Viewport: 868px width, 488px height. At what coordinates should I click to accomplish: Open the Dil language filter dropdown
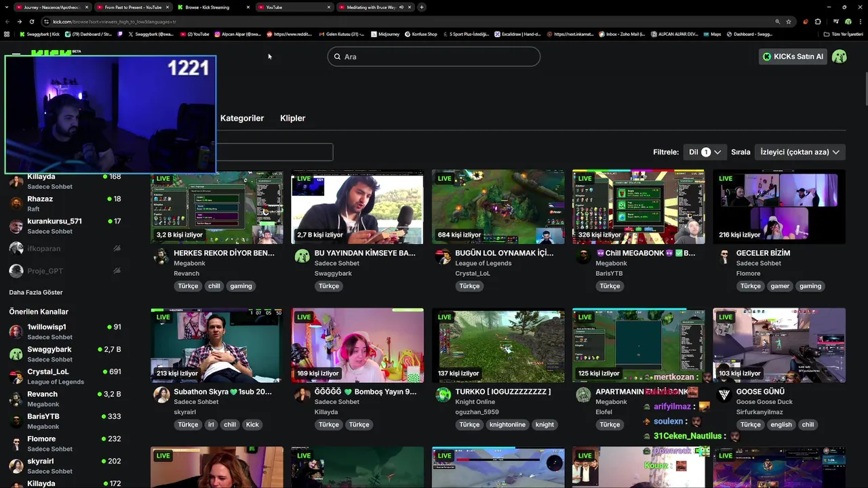click(x=705, y=152)
